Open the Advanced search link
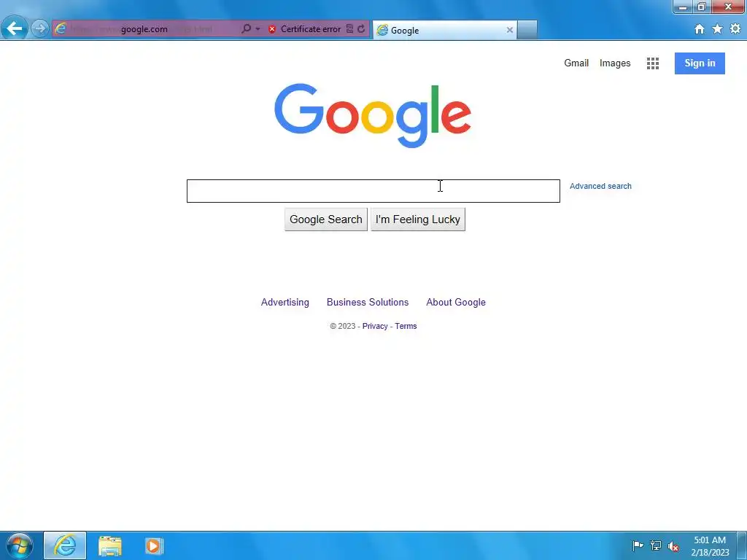This screenshot has width=747, height=560. click(x=600, y=186)
